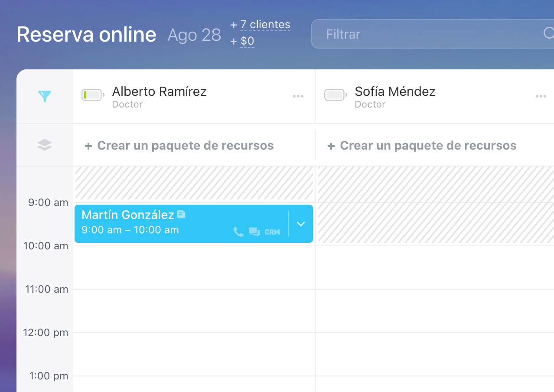Click the search magnifier in filter box
This screenshot has width=554, height=392.
(x=549, y=33)
